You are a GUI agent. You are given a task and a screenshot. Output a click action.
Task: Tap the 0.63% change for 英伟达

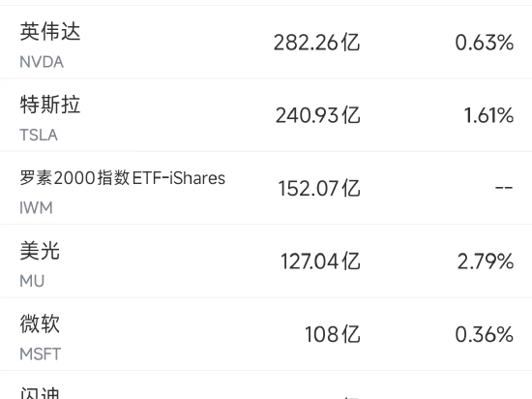[485, 43]
